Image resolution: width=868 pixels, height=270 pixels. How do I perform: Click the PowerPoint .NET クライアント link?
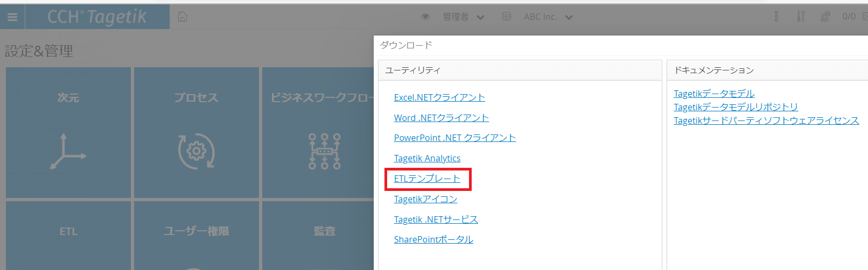pyautogui.click(x=454, y=138)
